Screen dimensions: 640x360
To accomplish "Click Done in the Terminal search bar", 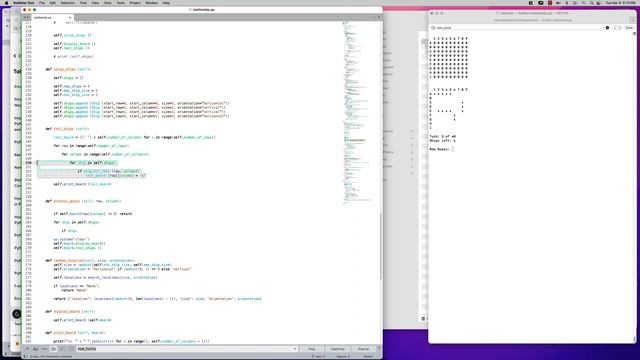I will 629,28.
